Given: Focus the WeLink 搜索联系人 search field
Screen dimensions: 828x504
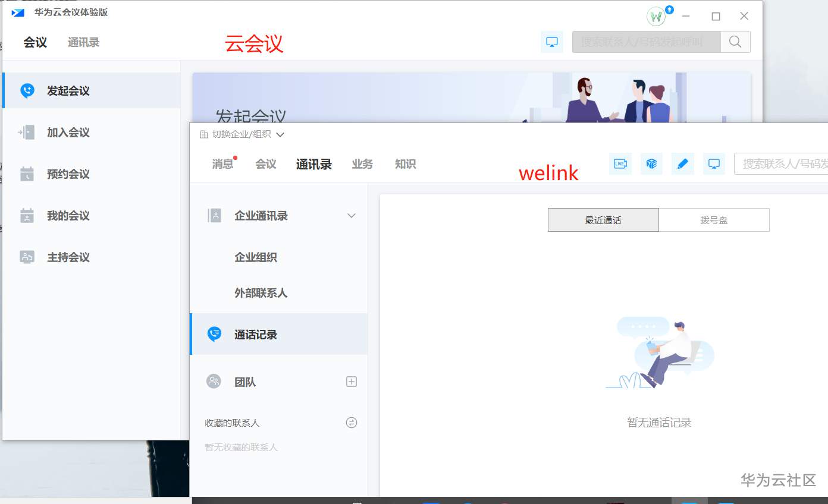Looking at the screenshot, I should [x=781, y=163].
